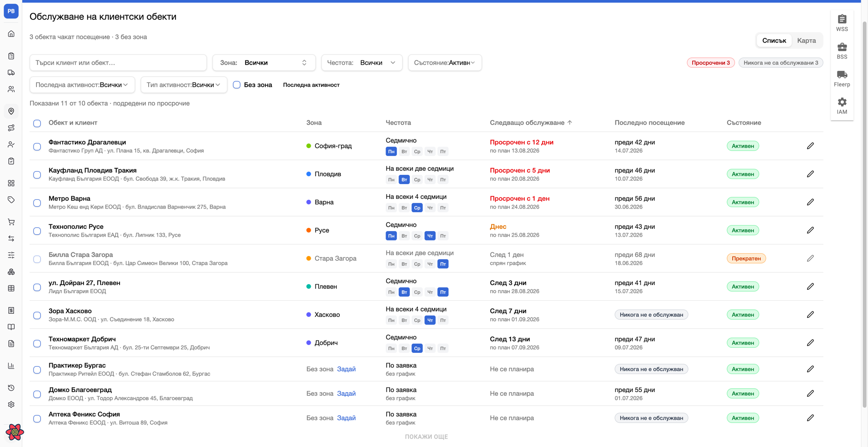Click the Никога не са обслужвани 3 chip
The height and width of the screenshot is (447, 868).
[781, 63]
